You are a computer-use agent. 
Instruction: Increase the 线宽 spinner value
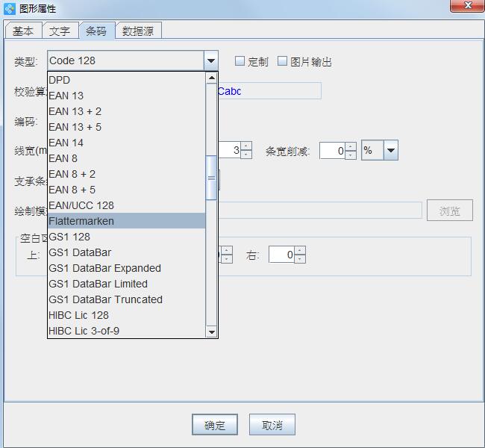click(x=246, y=146)
